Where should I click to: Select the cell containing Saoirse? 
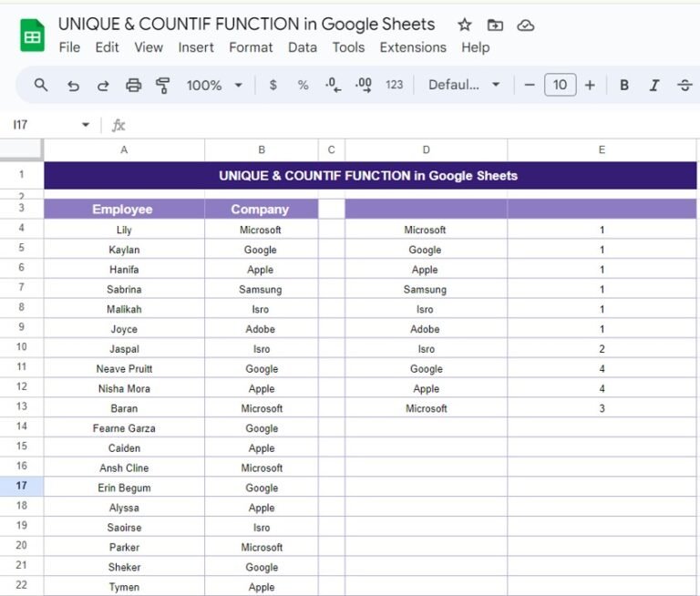pyautogui.click(x=124, y=528)
